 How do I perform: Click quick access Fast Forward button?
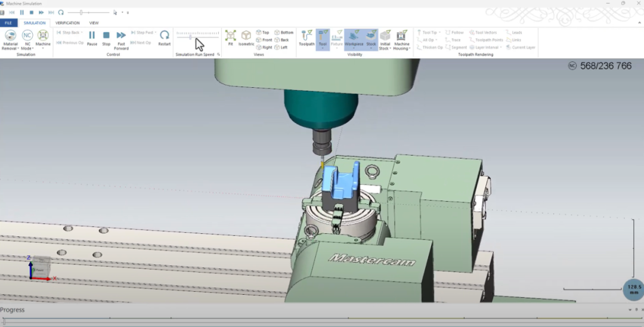pos(41,13)
